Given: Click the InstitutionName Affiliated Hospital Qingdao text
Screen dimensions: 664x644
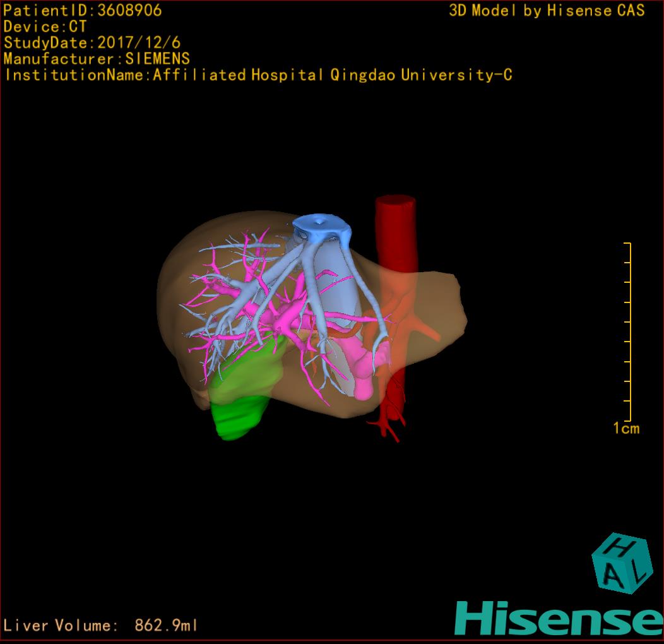Looking at the screenshot, I should click(258, 75).
